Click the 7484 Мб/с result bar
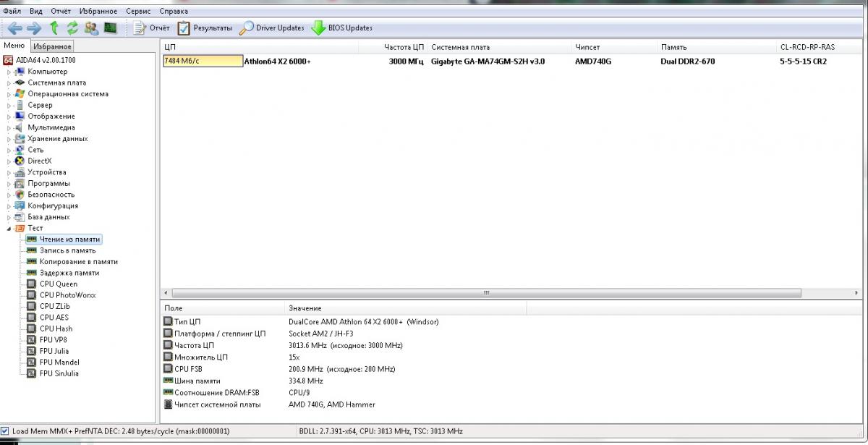Viewport: 868px width, 445px height. pos(203,62)
